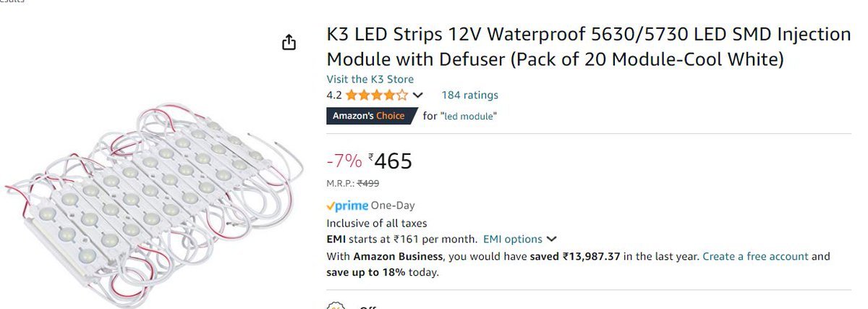Click the Create a free account link
Image resolution: width=868 pixels, height=309 pixels.
click(754, 256)
